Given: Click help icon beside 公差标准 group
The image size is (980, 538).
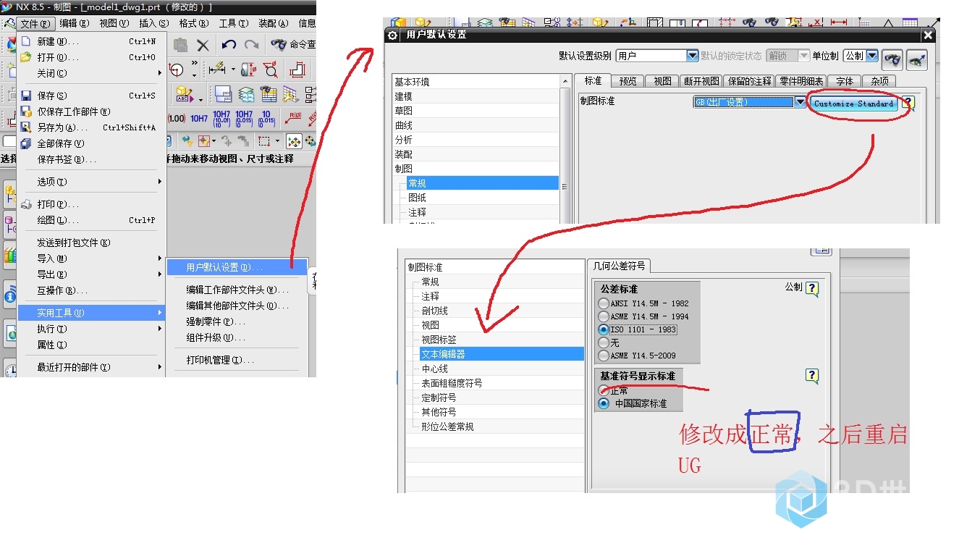Looking at the screenshot, I should click(x=812, y=289).
